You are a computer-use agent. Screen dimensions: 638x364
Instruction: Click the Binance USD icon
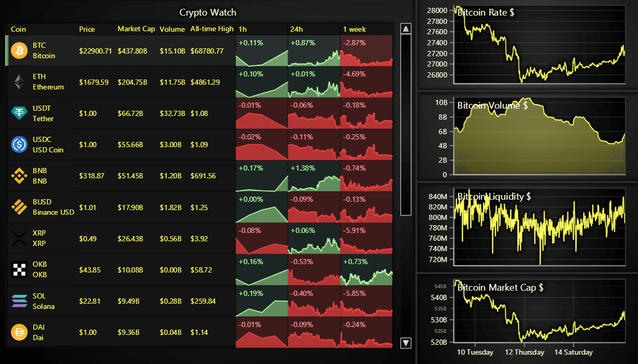point(19,207)
